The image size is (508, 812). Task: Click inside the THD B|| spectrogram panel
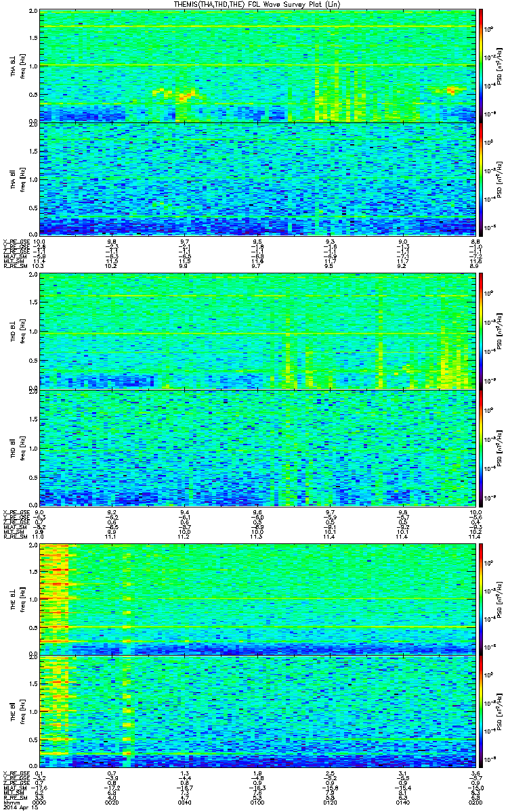click(x=257, y=447)
